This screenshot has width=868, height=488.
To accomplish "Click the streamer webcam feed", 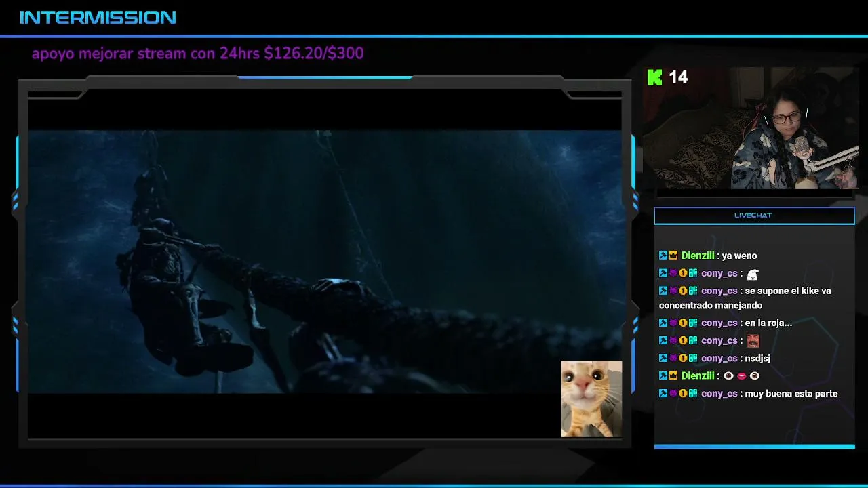I will click(751, 128).
